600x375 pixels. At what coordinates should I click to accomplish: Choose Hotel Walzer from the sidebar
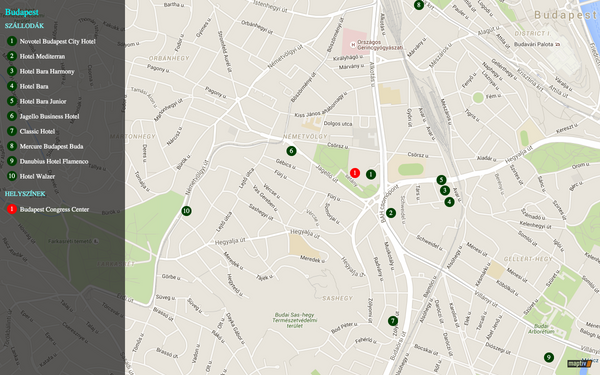pyautogui.click(x=37, y=176)
